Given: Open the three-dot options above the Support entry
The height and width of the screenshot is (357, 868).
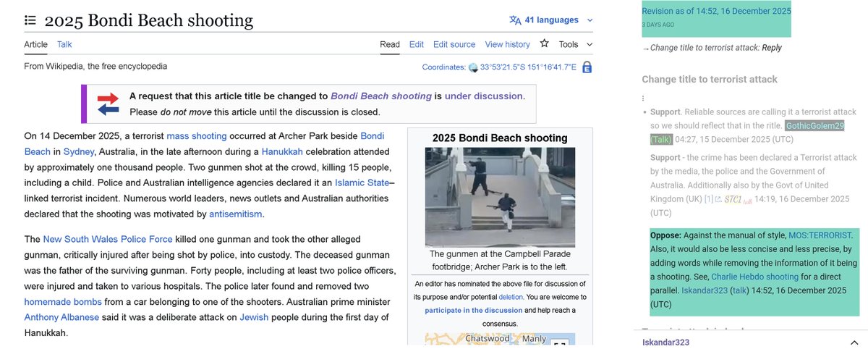Looking at the screenshot, I should coord(643,98).
